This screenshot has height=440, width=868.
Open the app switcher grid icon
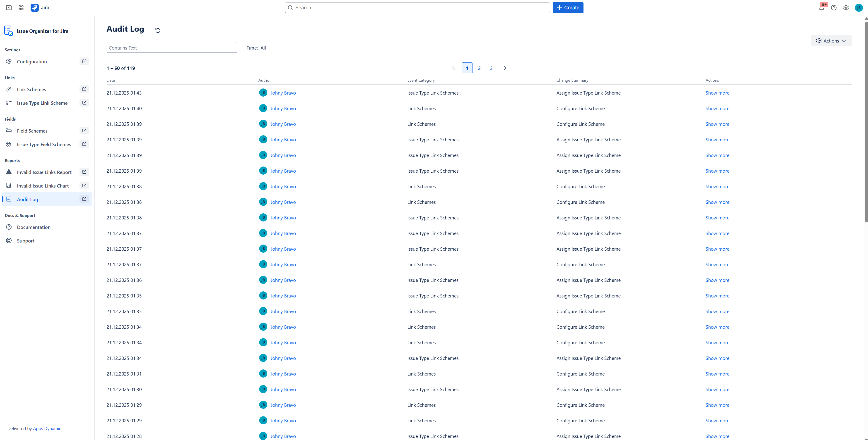pos(21,8)
